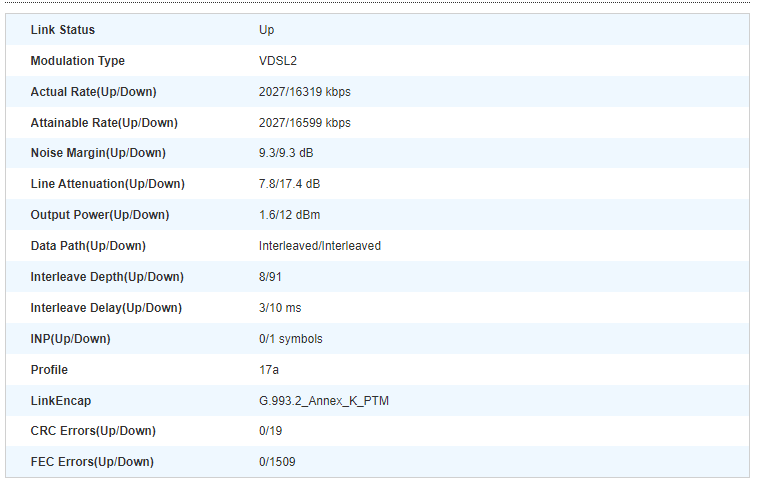This screenshot has width=770, height=502.
Task: Select the 'Profile' label
Action: (x=49, y=370)
